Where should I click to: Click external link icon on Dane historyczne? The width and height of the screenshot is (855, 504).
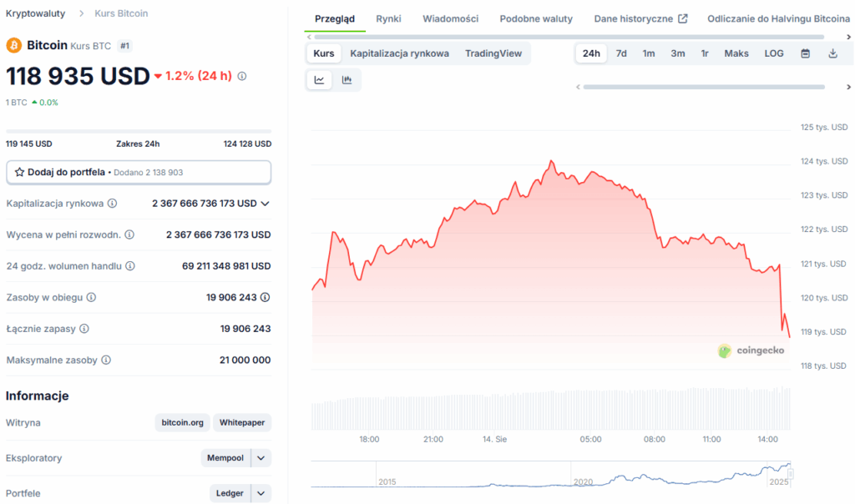click(x=683, y=18)
